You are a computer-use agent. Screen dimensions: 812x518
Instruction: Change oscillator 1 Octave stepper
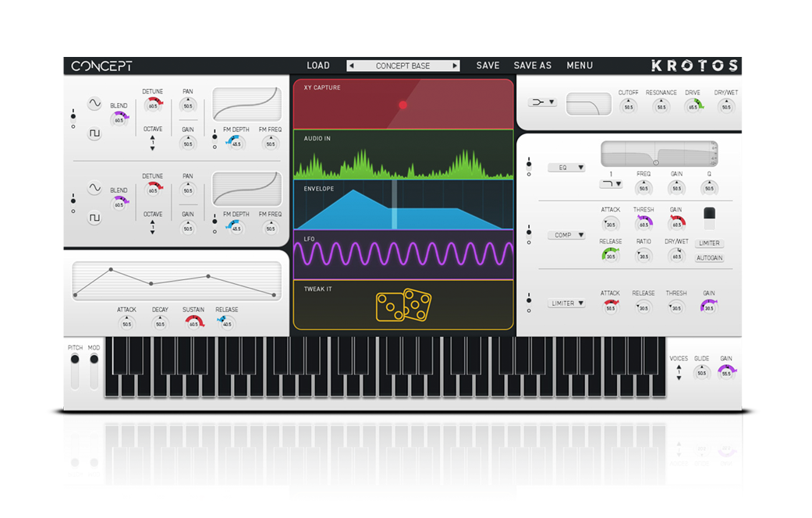[x=152, y=143]
